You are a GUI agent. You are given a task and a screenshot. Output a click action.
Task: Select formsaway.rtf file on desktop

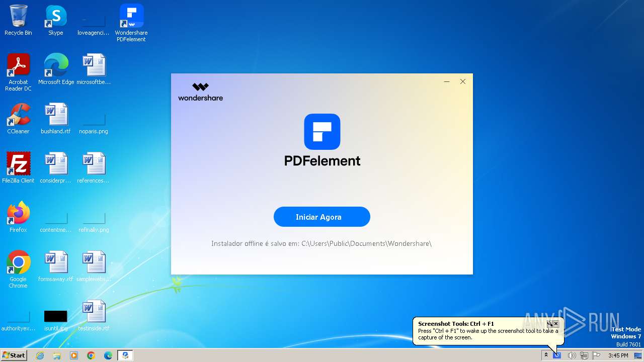point(56,266)
